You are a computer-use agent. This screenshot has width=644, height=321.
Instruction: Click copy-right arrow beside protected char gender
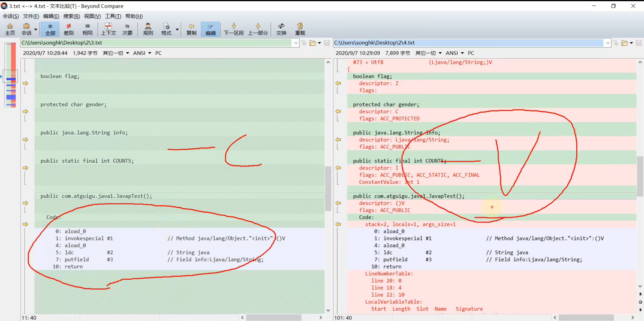(25, 111)
